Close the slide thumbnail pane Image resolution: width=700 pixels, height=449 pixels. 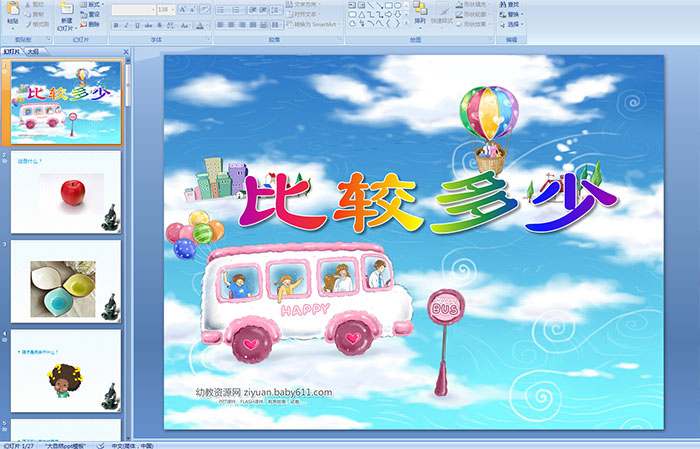pos(125,50)
